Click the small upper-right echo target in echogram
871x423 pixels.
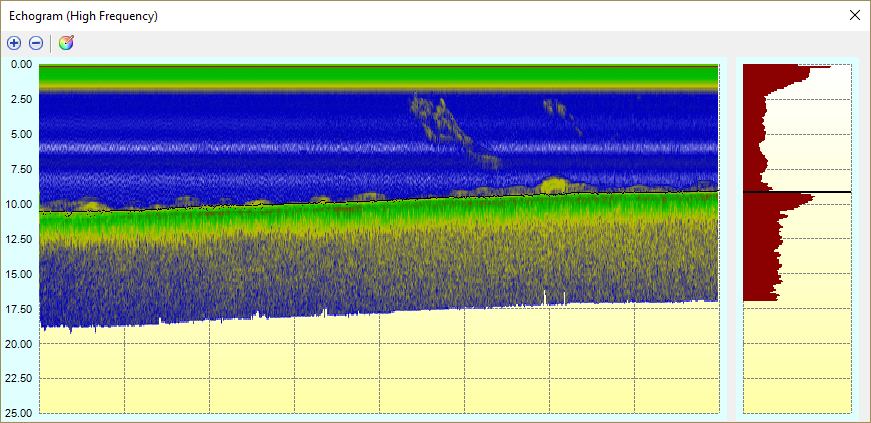pos(556,107)
